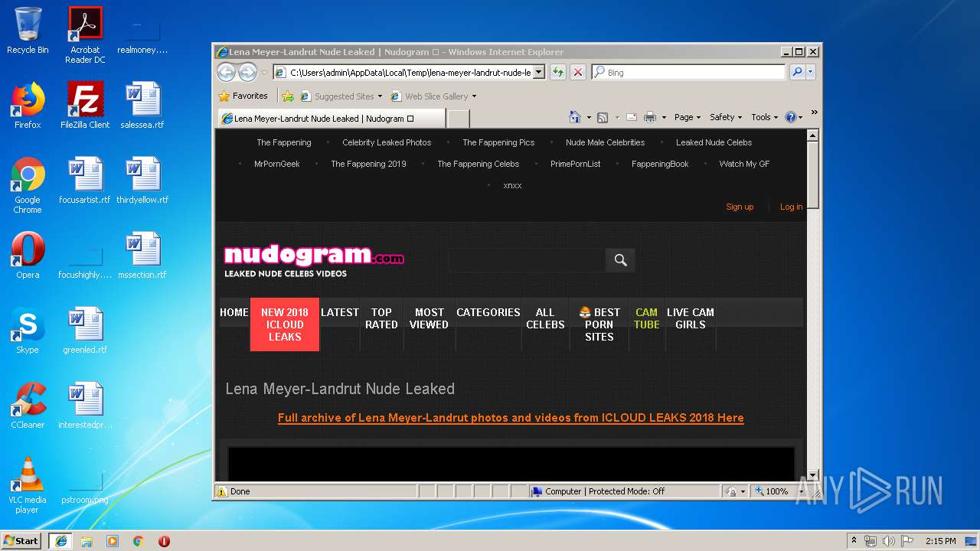
Task: Expand the Print button dropdown arrow
Action: point(664,118)
